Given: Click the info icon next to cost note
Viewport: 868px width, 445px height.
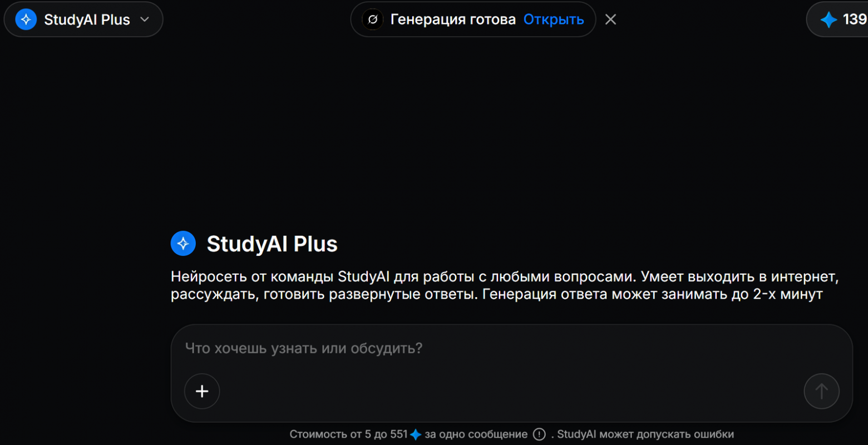Looking at the screenshot, I should click(539, 434).
